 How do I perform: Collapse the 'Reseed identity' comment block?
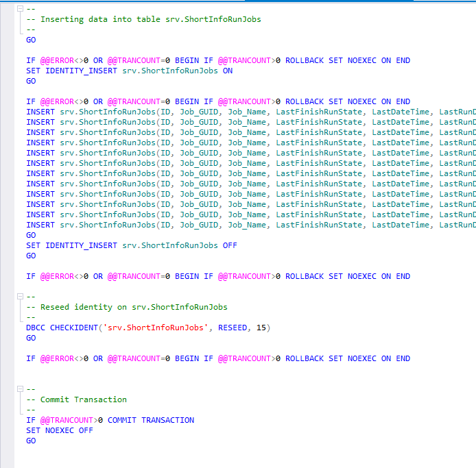20,297
